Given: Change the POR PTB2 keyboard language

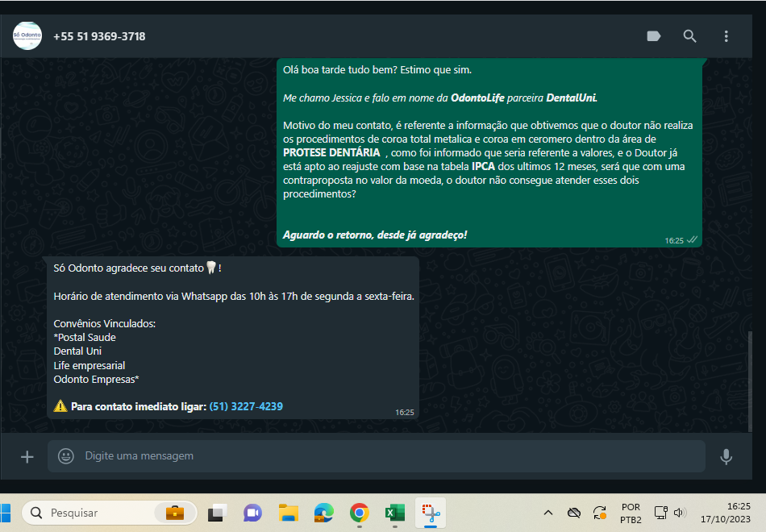Looking at the screenshot, I should [x=631, y=513].
